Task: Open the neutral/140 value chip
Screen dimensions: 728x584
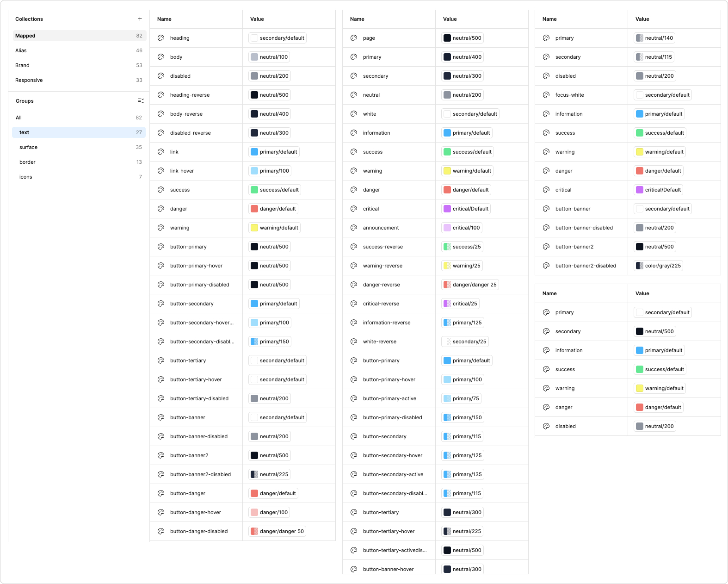Action: pyautogui.click(x=654, y=38)
